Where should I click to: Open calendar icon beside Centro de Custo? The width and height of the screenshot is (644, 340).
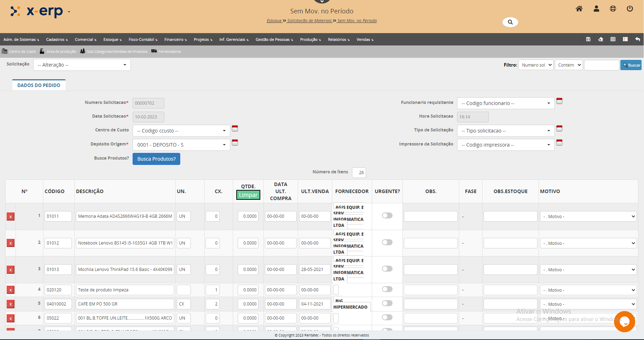(235, 129)
